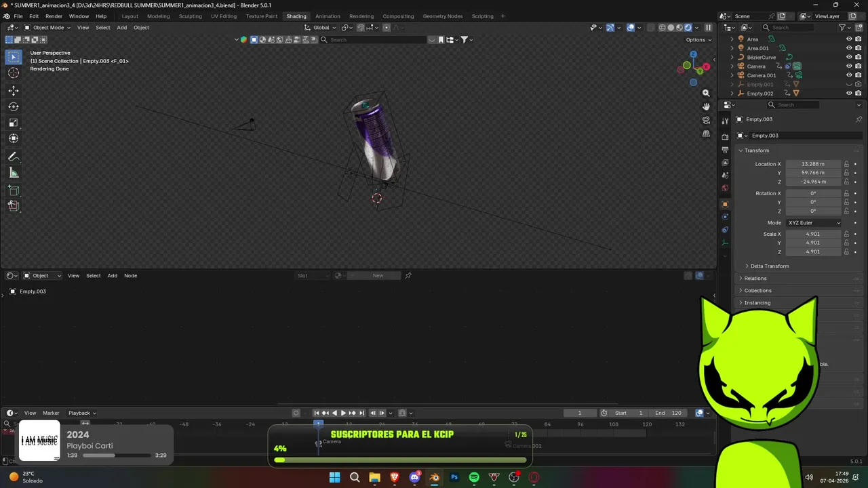The width and height of the screenshot is (868, 488).
Task: Activate the Select Box tool
Action: tap(14, 57)
